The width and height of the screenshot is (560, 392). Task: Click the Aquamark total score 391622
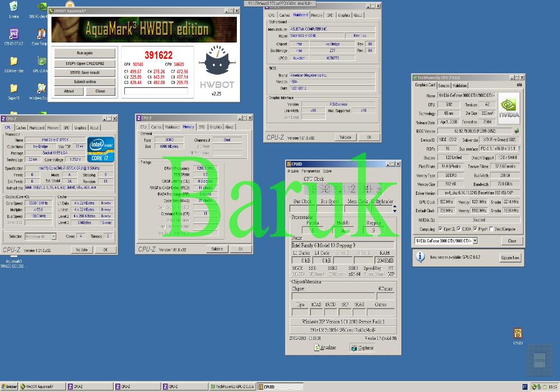[158, 55]
